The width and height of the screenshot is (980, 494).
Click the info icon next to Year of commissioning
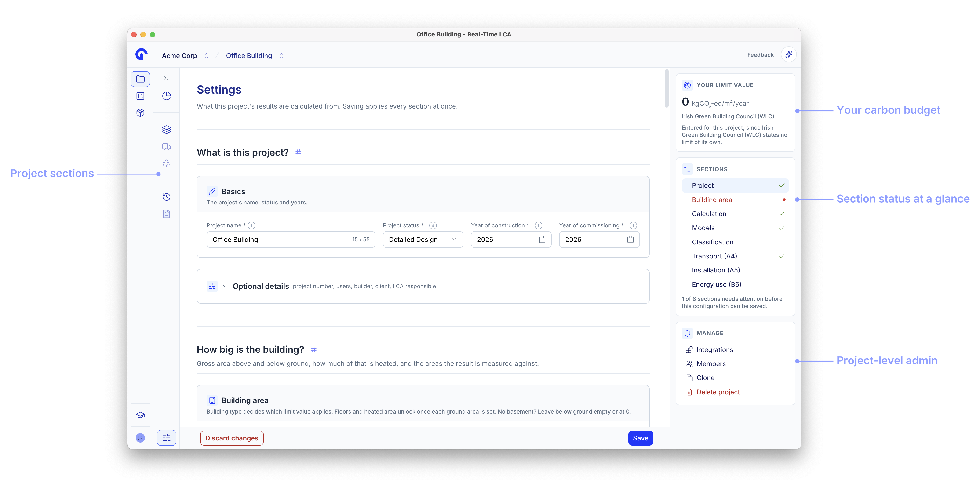click(x=633, y=225)
